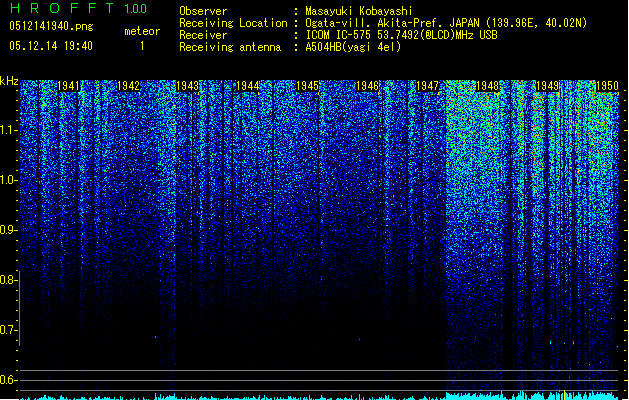The image size is (629, 400).
Task: Click the 1.1 frequency axis label
Action: [x=9, y=130]
